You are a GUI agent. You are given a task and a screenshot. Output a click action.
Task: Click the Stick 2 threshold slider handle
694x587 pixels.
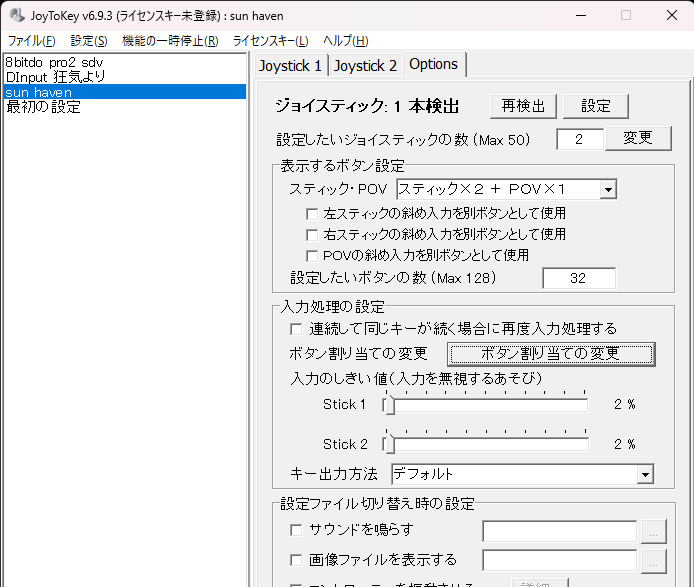(389, 445)
